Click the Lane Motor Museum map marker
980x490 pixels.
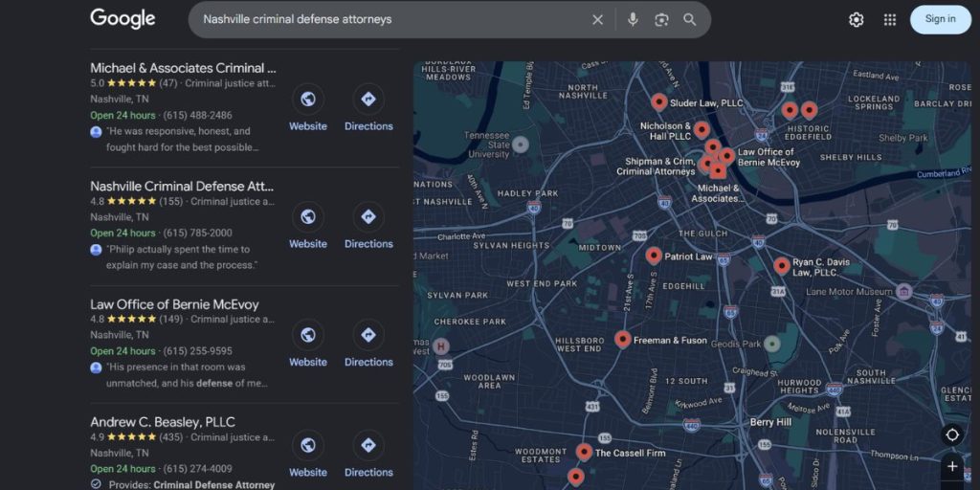[903, 291]
